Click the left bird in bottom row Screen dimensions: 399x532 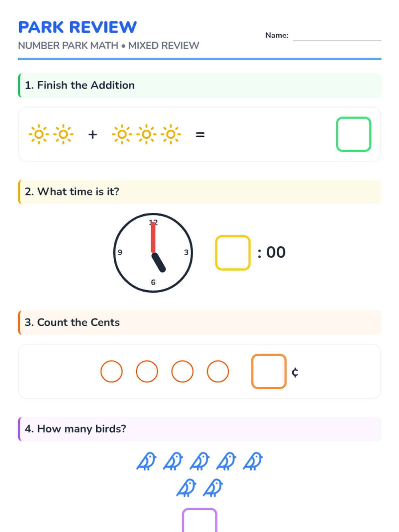tap(186, 488)
